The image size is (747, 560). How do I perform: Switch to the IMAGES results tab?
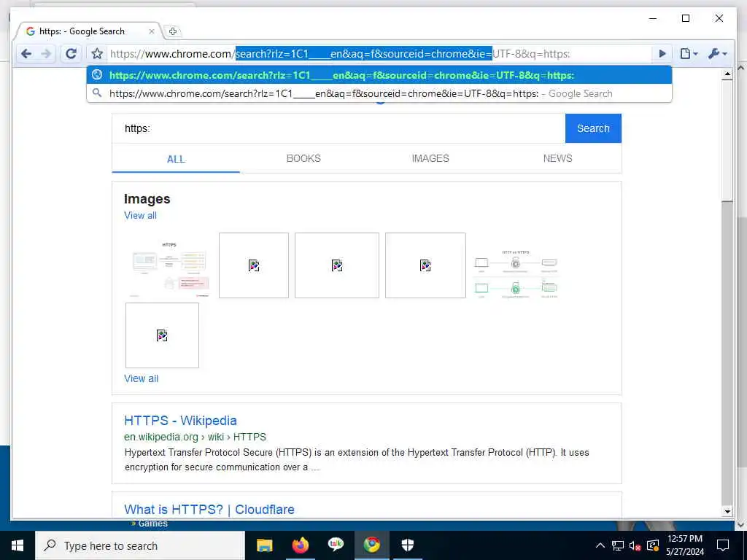[x=430, y=158]
